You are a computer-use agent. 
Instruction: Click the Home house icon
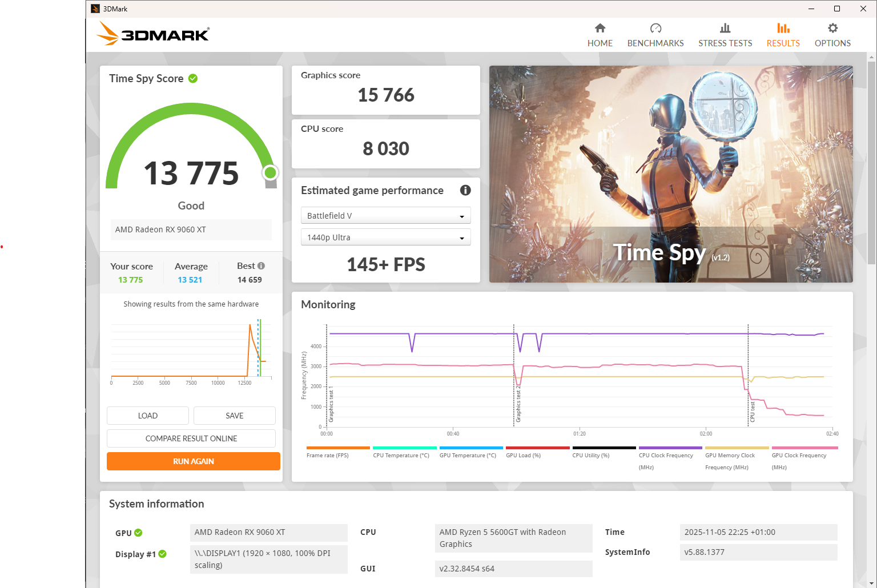pyautogui.click(x=600, y=28)
